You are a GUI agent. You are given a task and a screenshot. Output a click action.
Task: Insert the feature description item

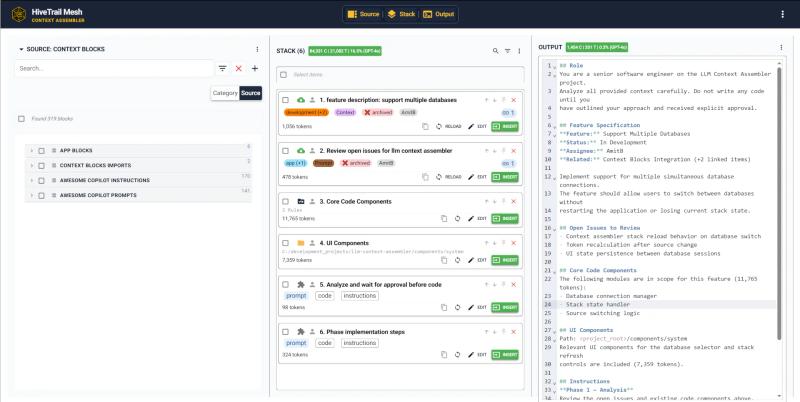pos(505,127)
